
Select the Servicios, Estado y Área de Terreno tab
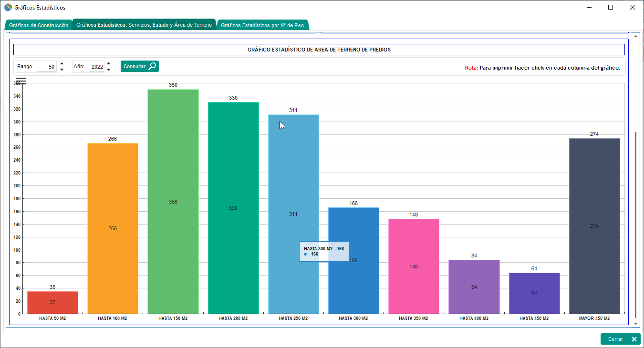tap(144, 25)
